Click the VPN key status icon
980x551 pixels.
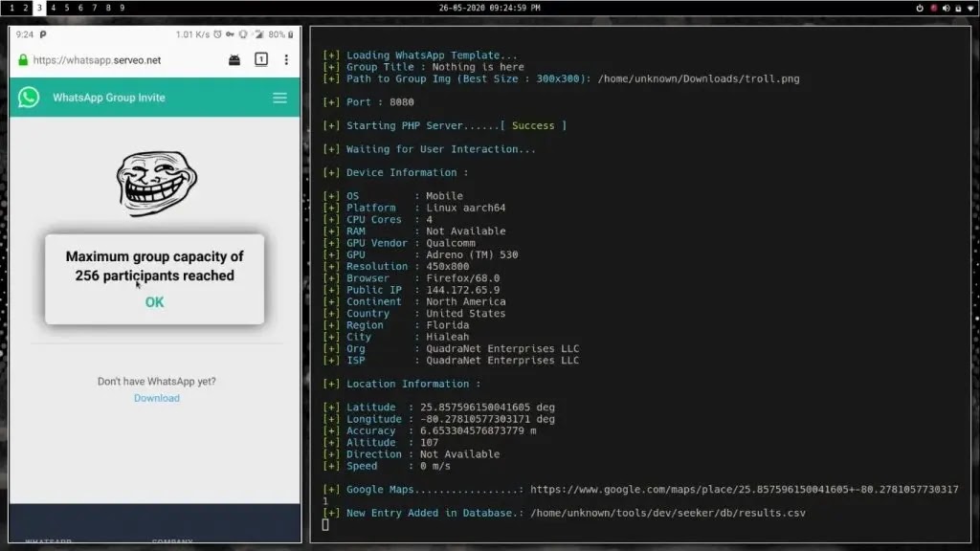click(x=230, y=34)
